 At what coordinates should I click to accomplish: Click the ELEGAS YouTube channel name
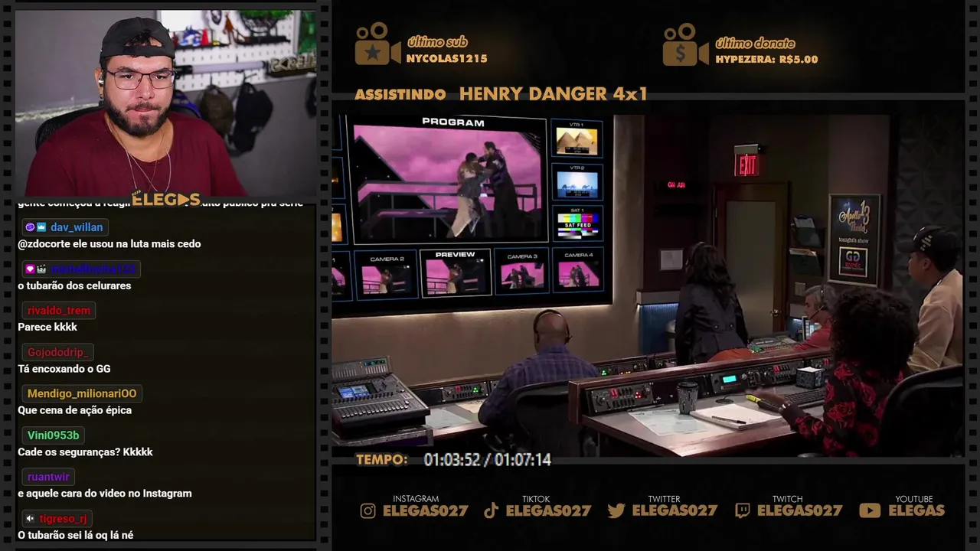[x=916, y=510]
